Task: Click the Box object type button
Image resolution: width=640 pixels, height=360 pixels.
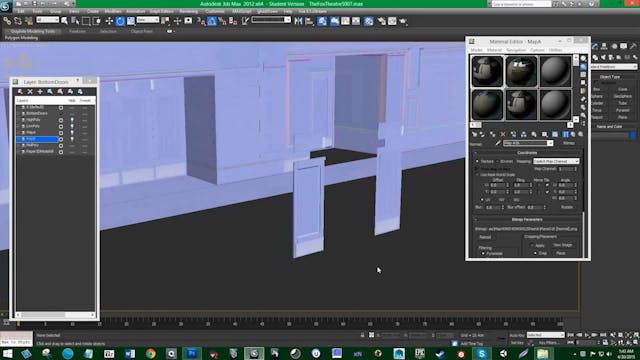Action: pyautogui.click(x=597, y=89)
